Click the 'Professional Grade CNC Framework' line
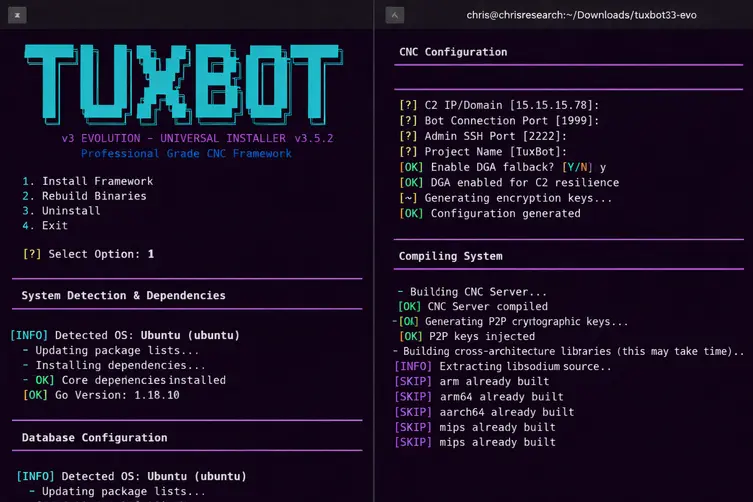This screenshot has width=753, height=502. point(186,154)
